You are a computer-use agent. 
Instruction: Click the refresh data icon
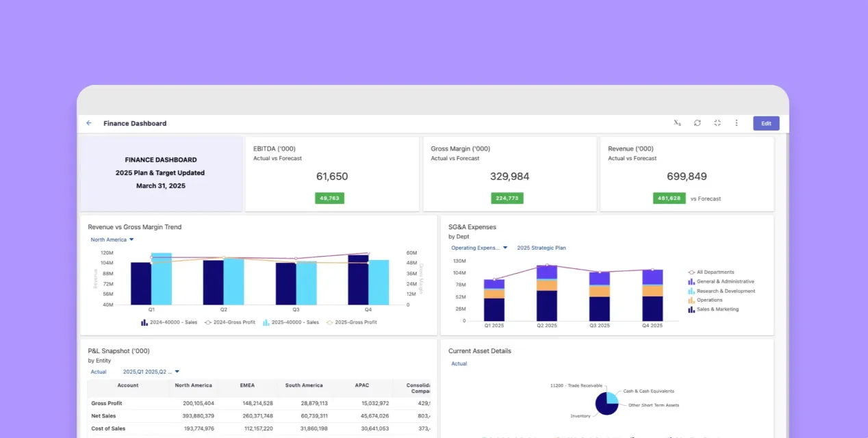[697, 123]
